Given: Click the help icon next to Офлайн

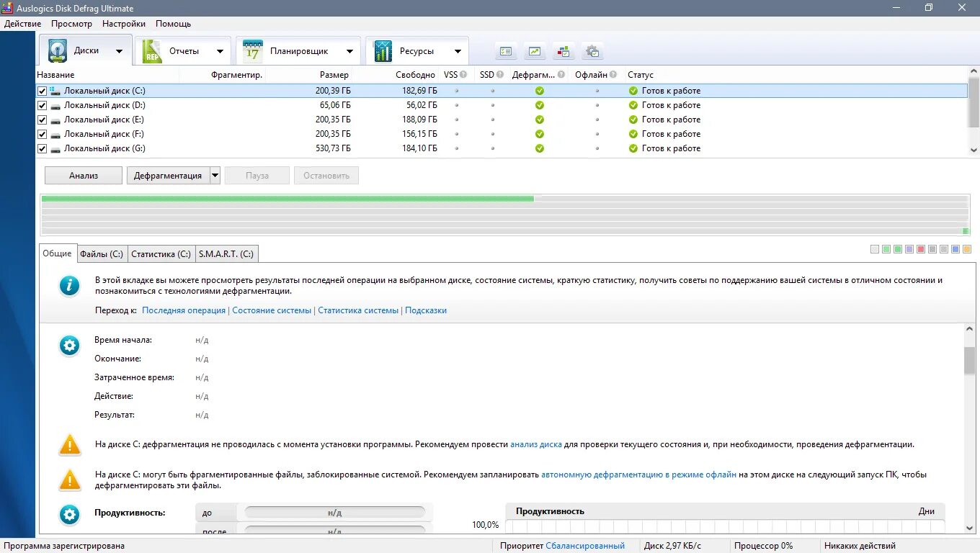Looking at the screenshot, I should (x=613, y=74).
